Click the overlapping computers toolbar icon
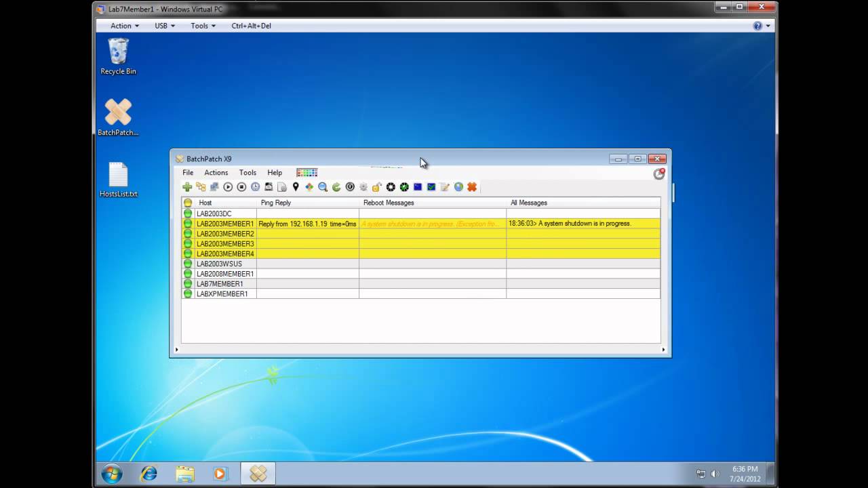 214,187
